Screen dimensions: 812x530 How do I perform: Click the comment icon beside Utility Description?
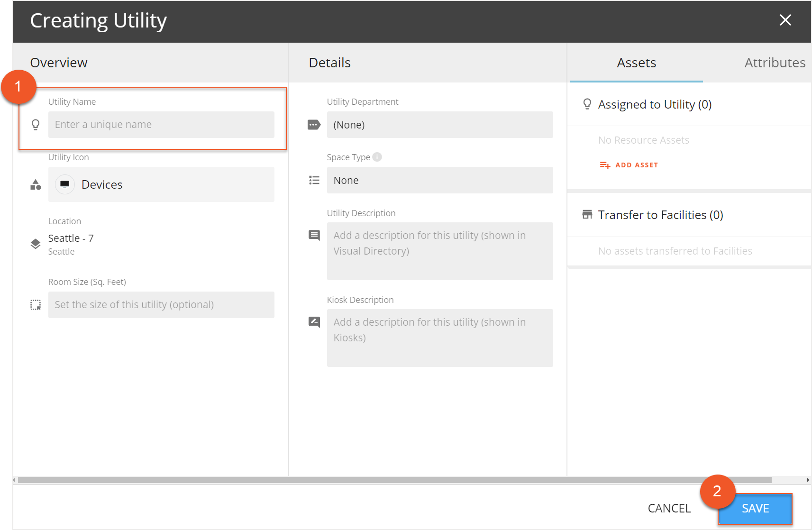click(314, 235)
